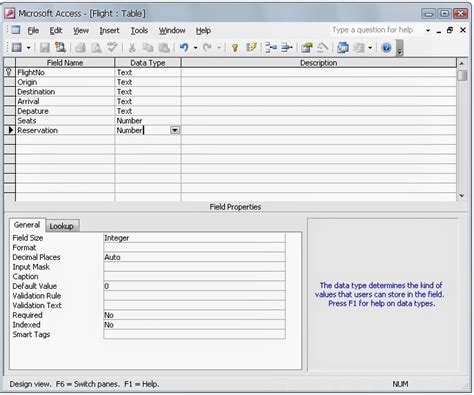
Task: Click the empty Input Mask property box
Action: click(x=194, y=267)
